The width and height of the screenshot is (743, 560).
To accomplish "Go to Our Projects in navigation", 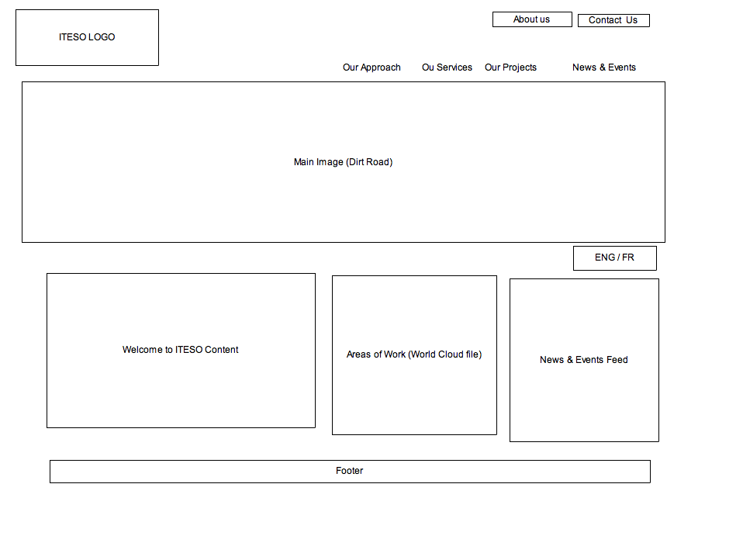I will 510,67.
